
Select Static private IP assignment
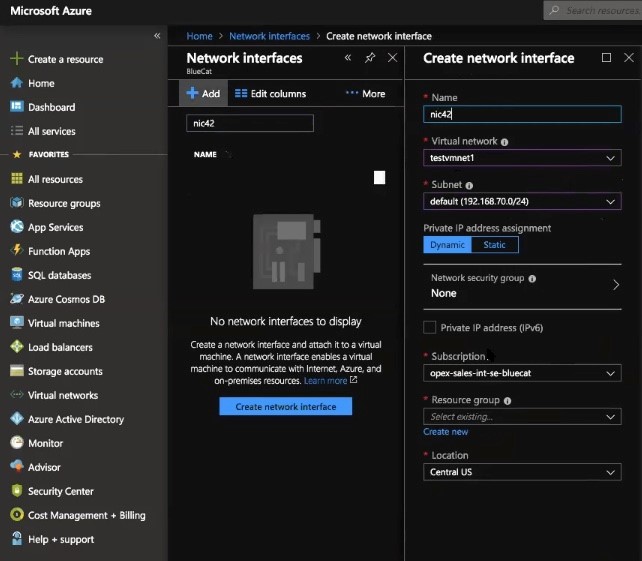495,245
